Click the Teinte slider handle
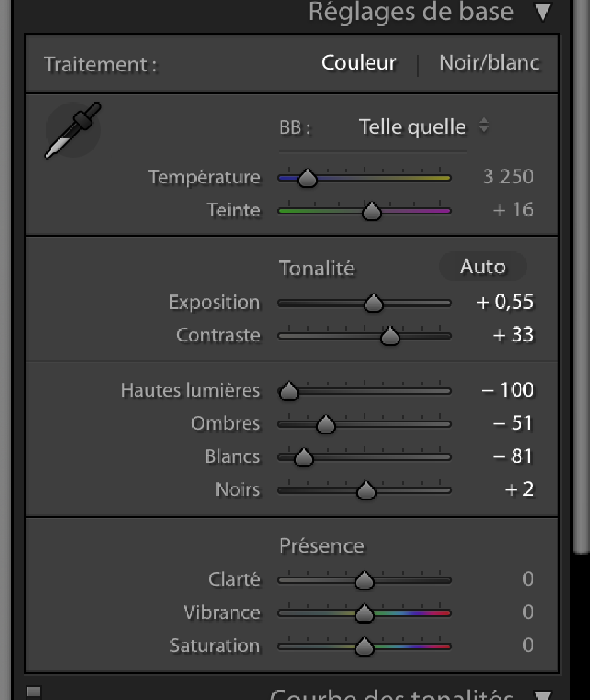The height and width of the screenshot is (700, 590). pyautogui.click(x=372, y=211)
